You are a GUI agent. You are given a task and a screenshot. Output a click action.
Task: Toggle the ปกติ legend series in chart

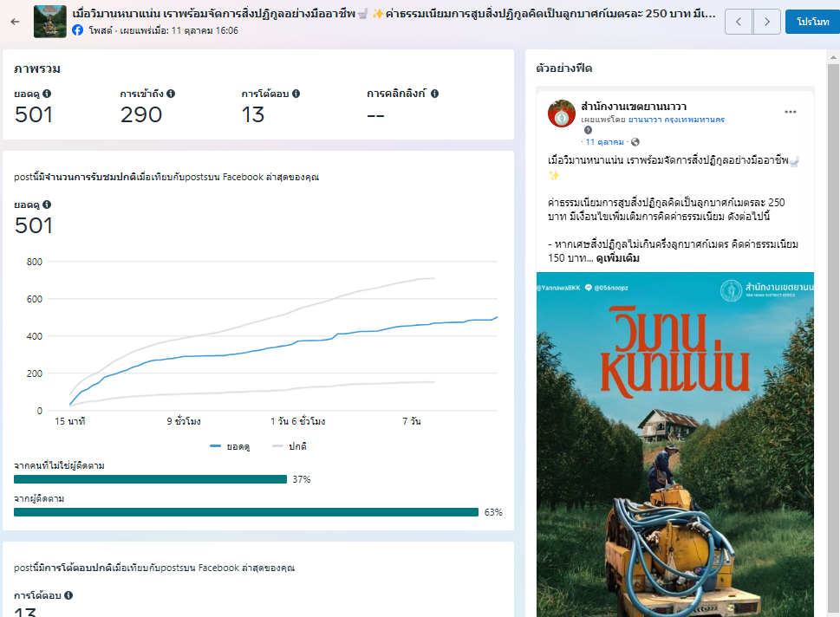point(290,446)
